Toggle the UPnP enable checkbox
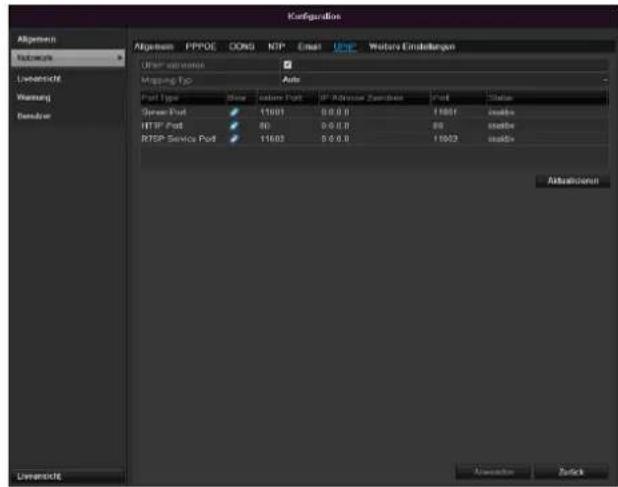 click(x=288, y=65)
